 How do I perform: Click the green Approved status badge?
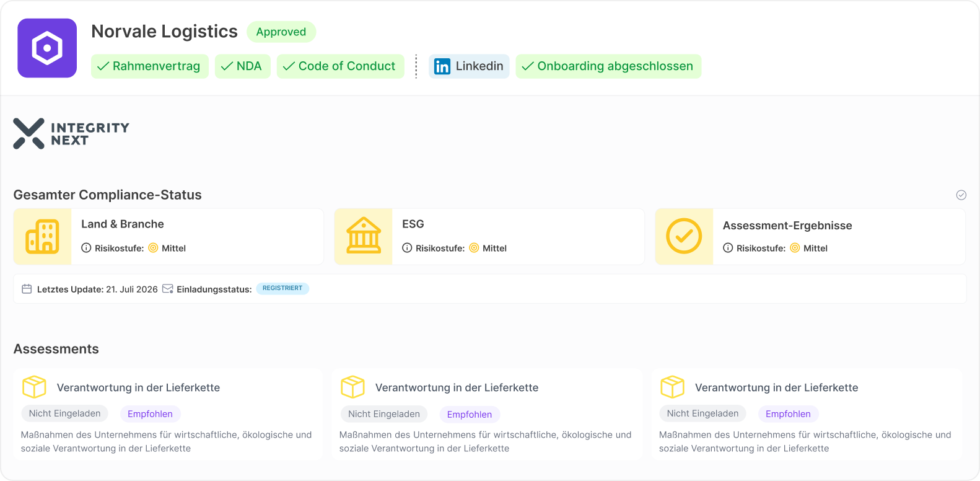click(281, 32)
